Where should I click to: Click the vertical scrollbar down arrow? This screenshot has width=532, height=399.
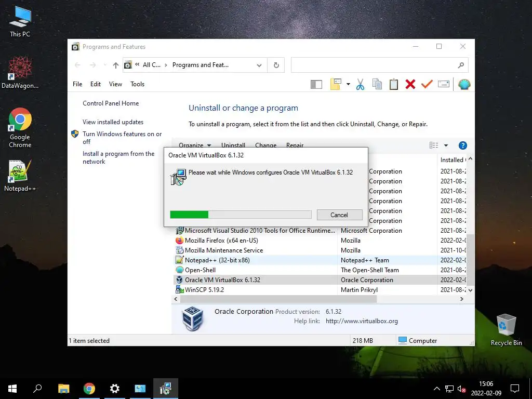pos(470,290)
